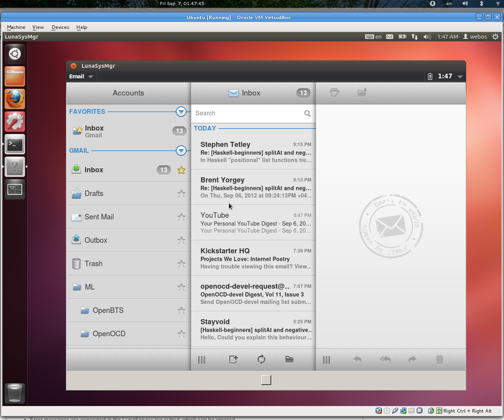Click the forward arrow icon
The width and height of the screenshot is (504, 420).
pyautogui.click(x=413, y=360)
